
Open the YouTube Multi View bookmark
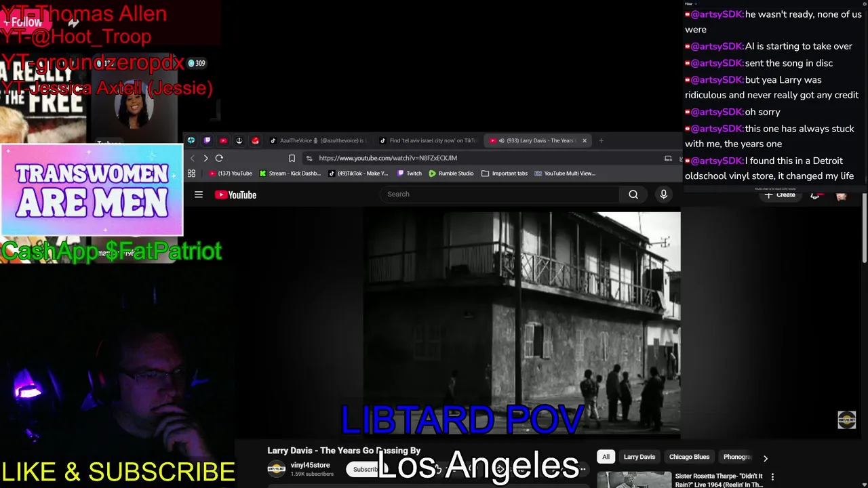point(565,174)
